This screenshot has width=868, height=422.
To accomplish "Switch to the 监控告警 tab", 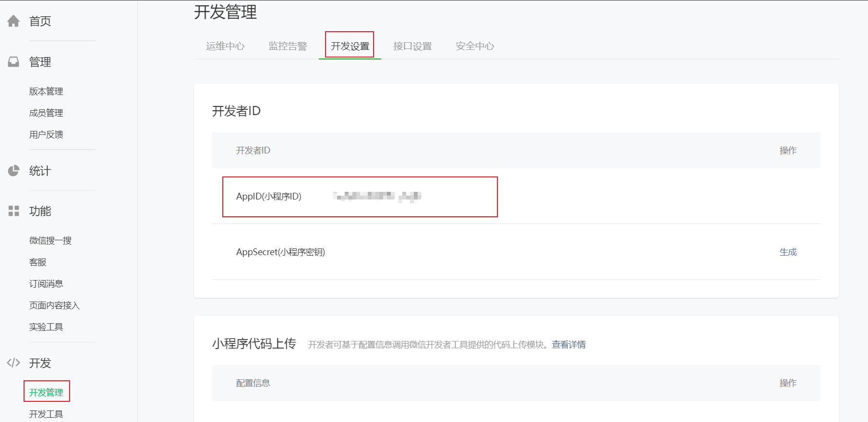I will pos(288,46).
